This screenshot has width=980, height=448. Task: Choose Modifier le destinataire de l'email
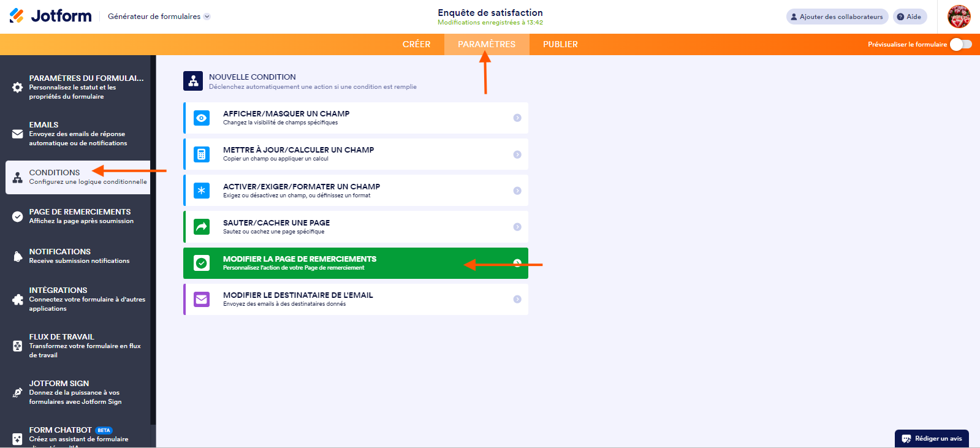(355, 299)
